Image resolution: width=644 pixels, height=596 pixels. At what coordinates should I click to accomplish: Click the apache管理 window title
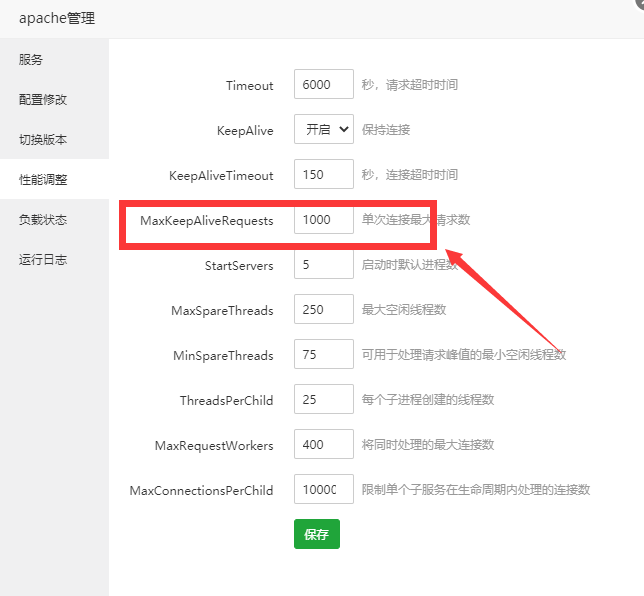pos(58,18)
